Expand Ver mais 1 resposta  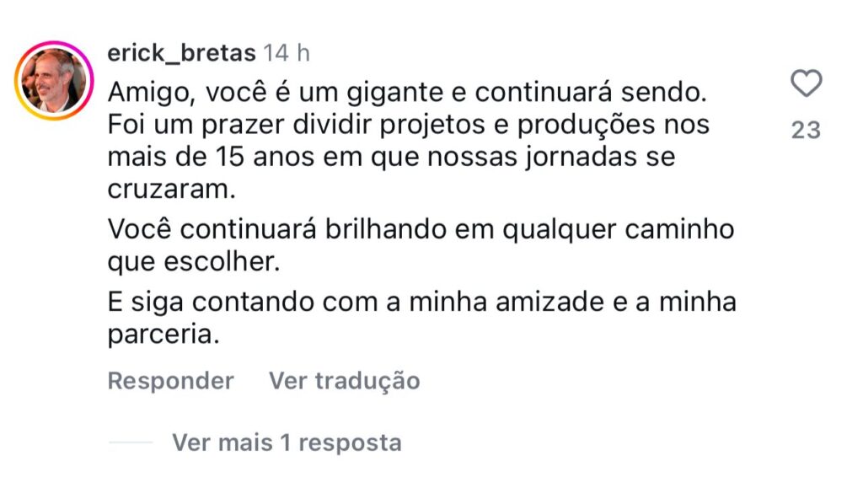click(287, 442)
